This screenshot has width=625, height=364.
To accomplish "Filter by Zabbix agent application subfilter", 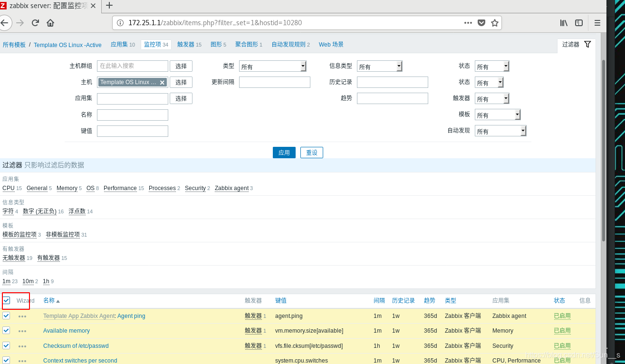I will [231, 188].
